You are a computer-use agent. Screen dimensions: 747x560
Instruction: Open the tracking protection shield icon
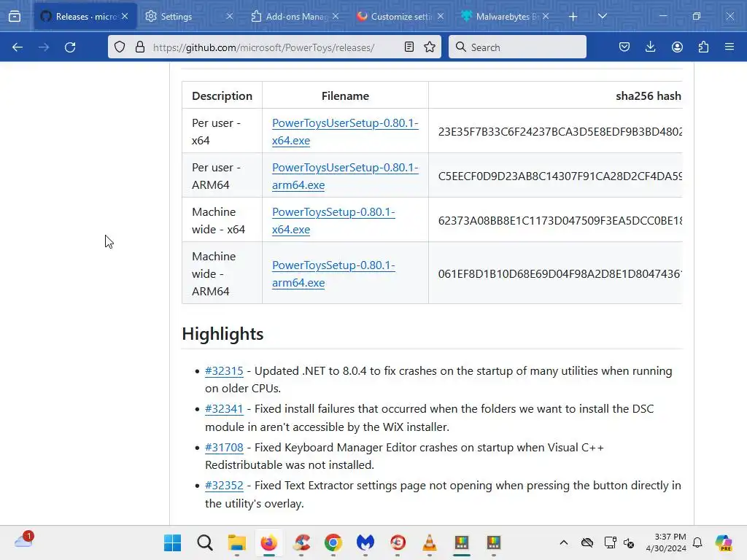click(120, 47)
